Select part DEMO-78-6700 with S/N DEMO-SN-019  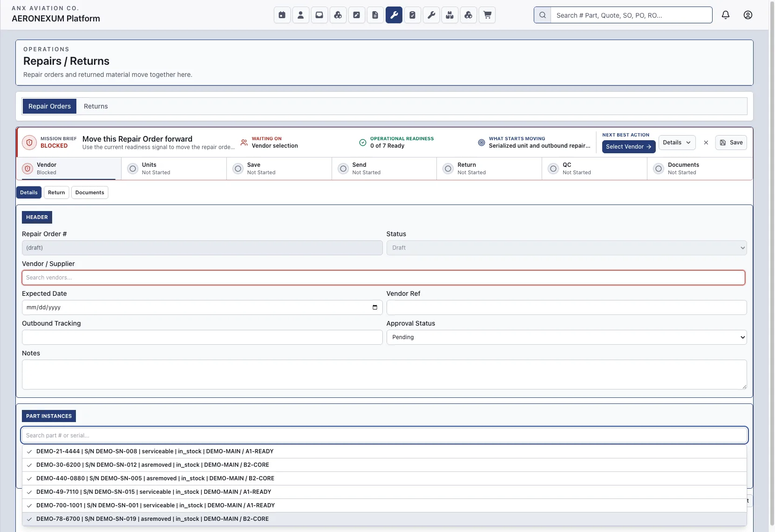(x=384, y=519)
